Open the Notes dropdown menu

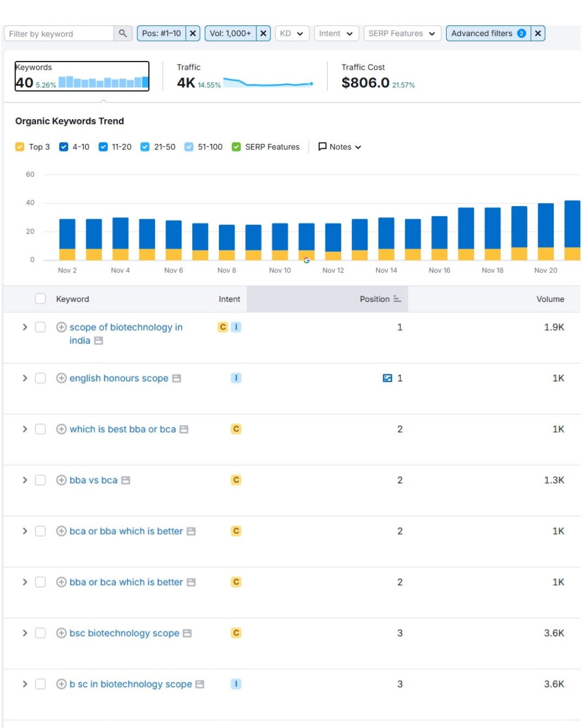339,147
